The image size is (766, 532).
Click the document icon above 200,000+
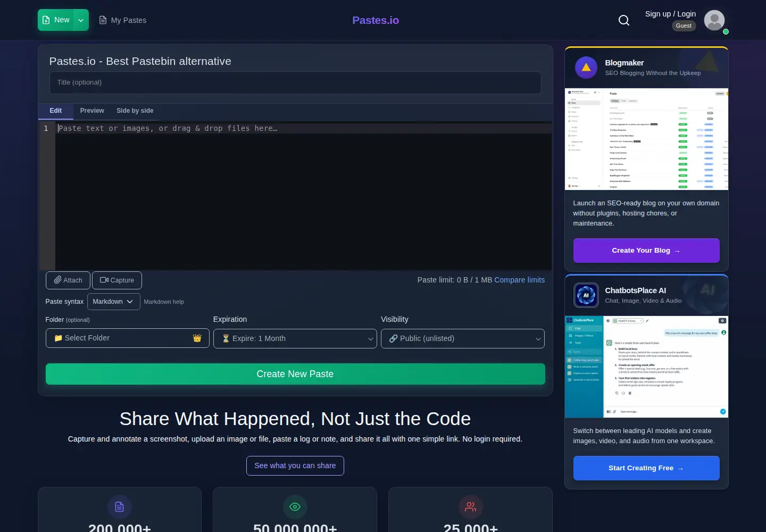point(120,507)
